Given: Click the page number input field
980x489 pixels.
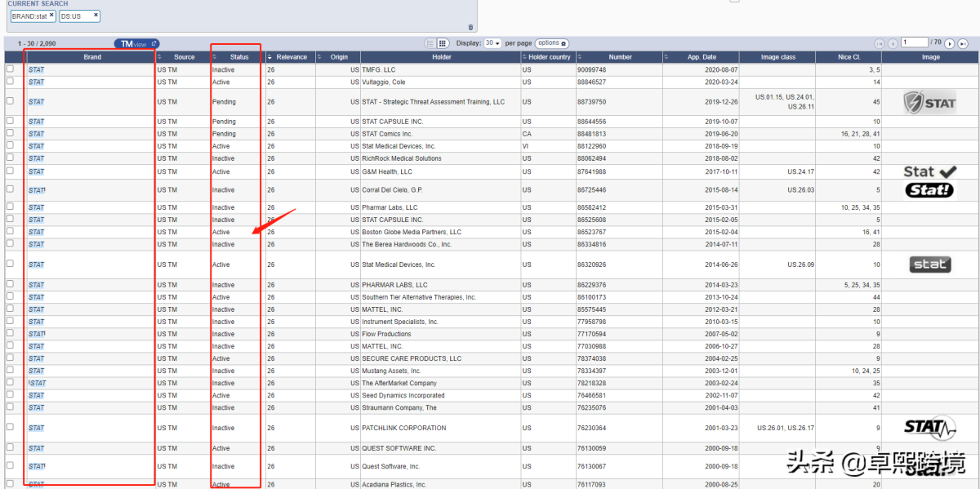Looking at the screenshot, I should point(915,42).
